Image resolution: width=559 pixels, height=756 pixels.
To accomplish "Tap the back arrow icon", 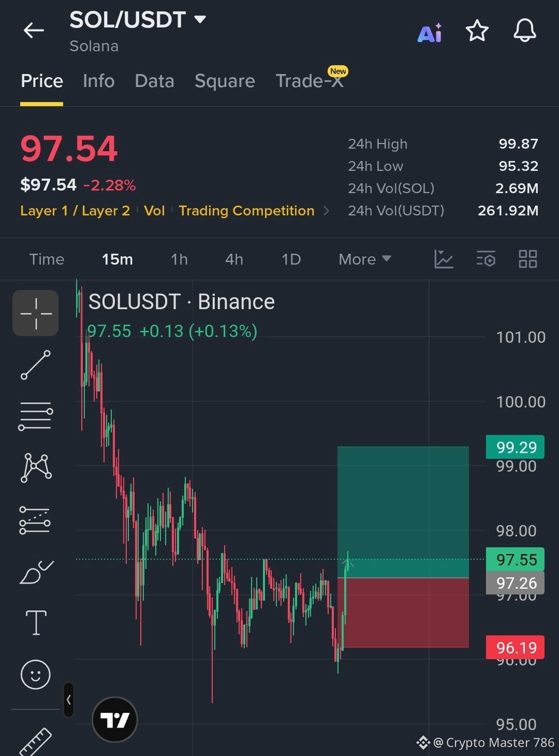I will (x=34, y=31).
